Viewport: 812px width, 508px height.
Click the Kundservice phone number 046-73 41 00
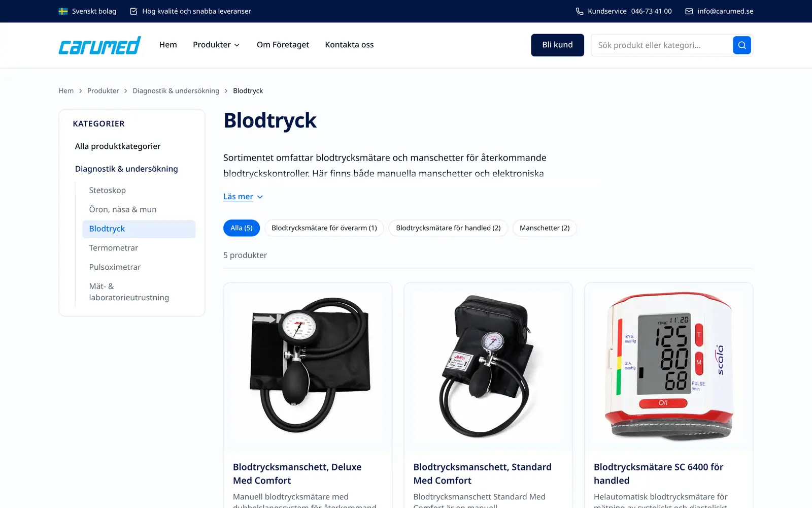651,11
